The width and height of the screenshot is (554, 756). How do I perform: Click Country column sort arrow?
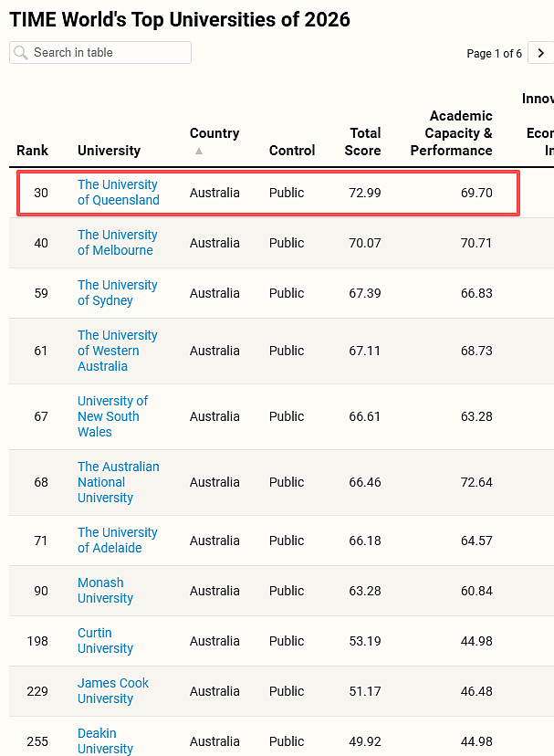coord(199,151)
